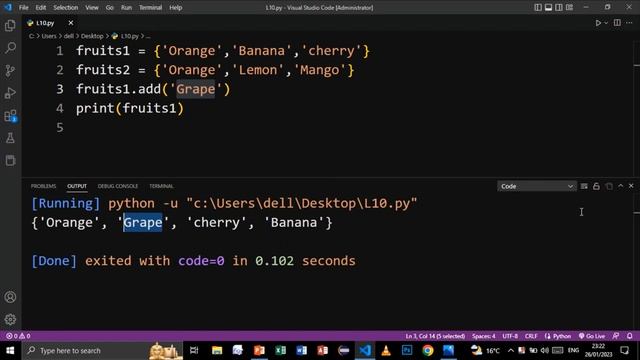Open the Manage gear settings
Image resolution: width=640 pixels, height=360 pixels.
pyautogui.click(x=10, y=319)
